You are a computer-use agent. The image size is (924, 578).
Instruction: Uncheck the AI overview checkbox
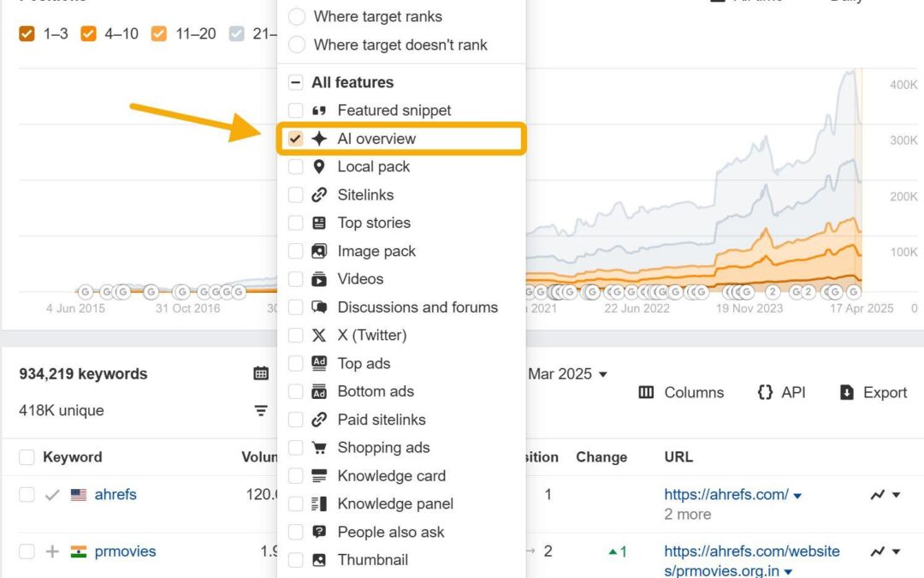(x=295, y=139)
